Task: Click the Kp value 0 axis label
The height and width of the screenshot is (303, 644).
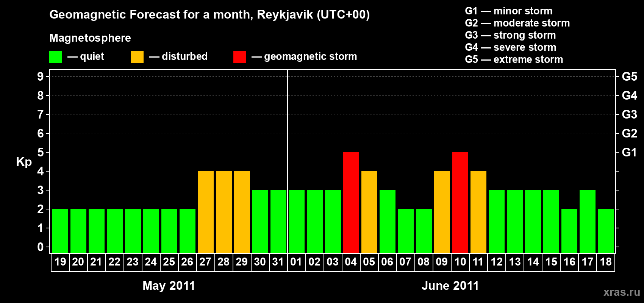Action: (41, 247)
